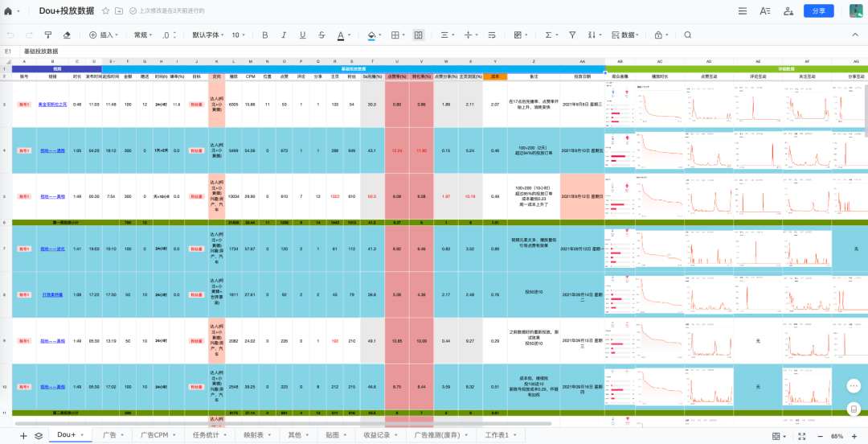Viewport: 868px width, 444px height.
Task: Click the search magnifier icon
Action: tap(687, 35)
